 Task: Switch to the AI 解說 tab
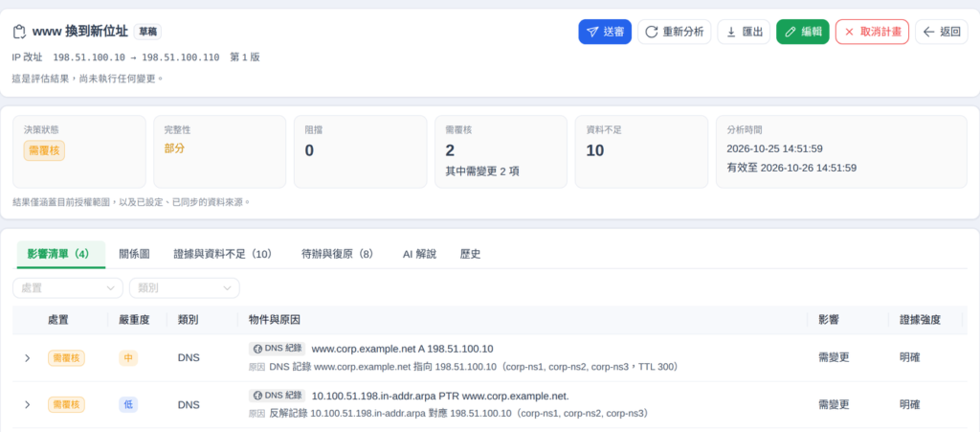click(419, 254)
